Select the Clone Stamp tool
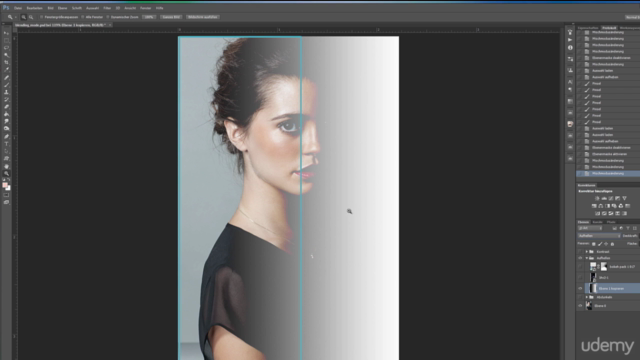Image resolution: width=640 pixels, height=360 pixels. 6,92
